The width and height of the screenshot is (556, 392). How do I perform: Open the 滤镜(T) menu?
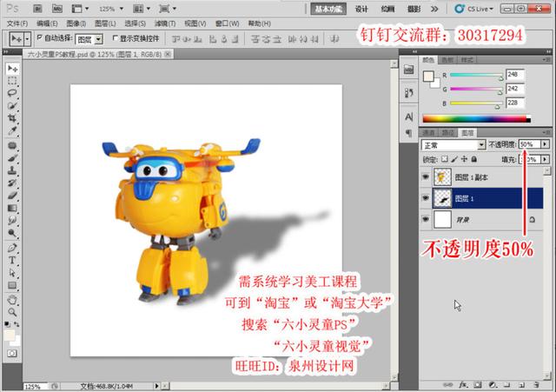tap(165, 23)
